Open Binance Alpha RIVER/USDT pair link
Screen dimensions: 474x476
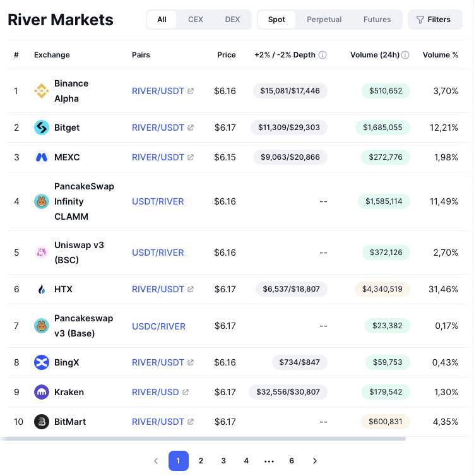click(158, 91)
